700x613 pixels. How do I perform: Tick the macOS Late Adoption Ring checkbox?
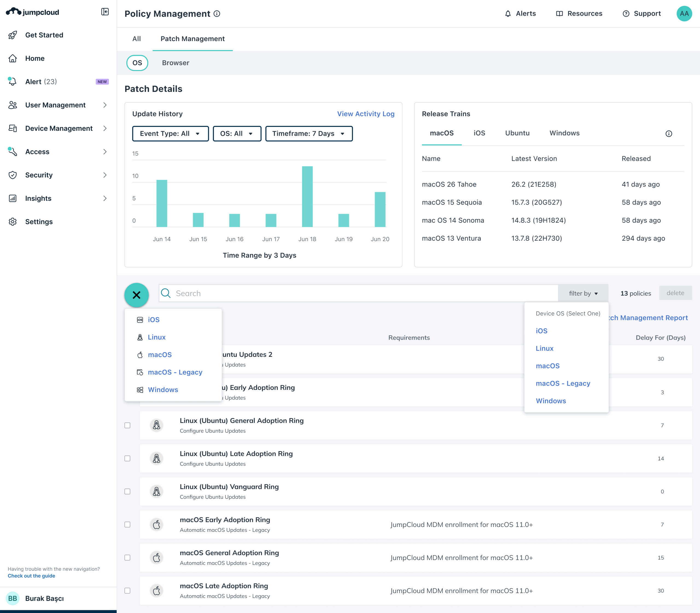tap(127, 590)
